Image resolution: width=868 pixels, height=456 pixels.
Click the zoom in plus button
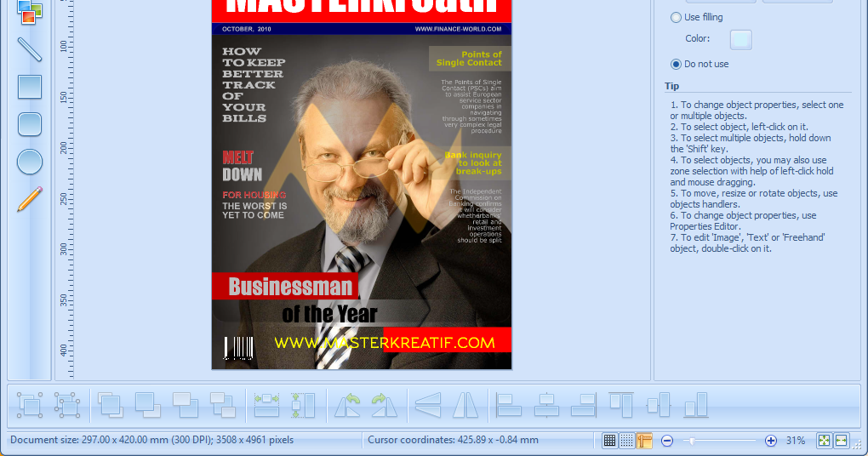(771, 441)
